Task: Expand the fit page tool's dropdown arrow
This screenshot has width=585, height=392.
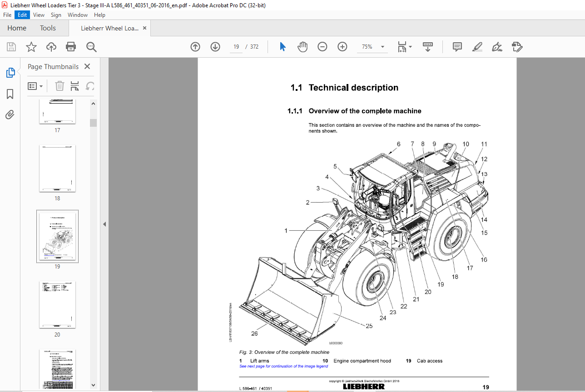Action: pyautogui.click(x=410, y=47)
